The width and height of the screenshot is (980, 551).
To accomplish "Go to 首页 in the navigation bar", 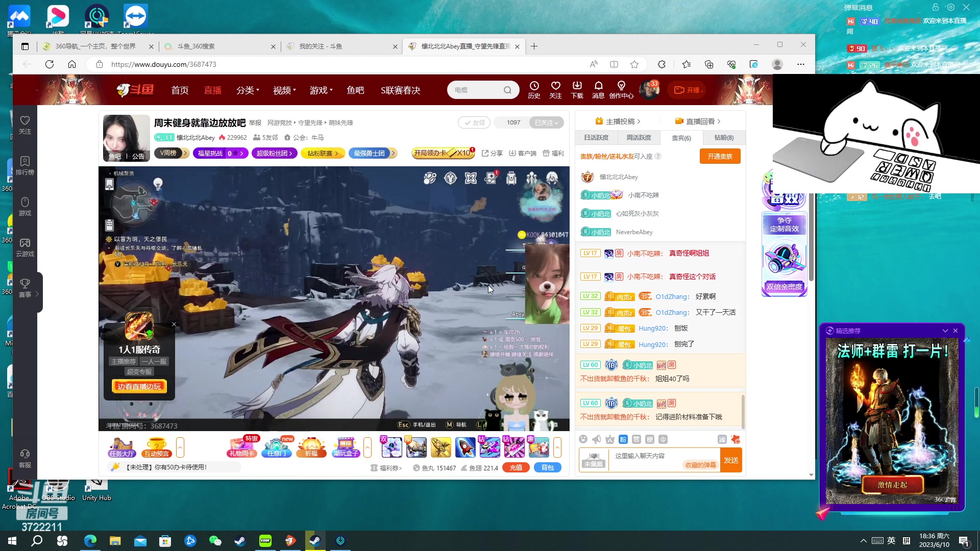I will click(x=180, y=90).
